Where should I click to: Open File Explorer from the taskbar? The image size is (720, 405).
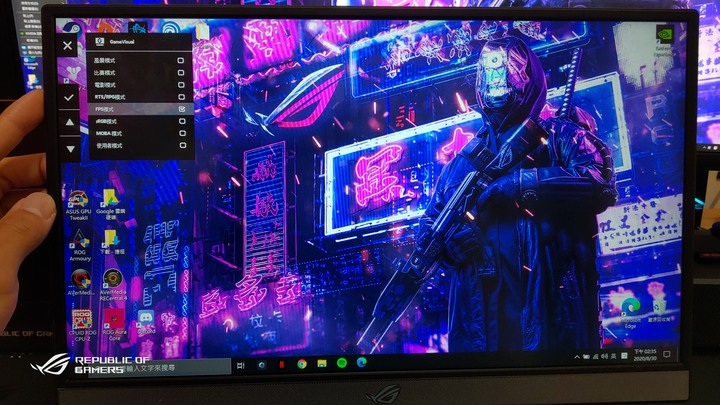[322, 364]
